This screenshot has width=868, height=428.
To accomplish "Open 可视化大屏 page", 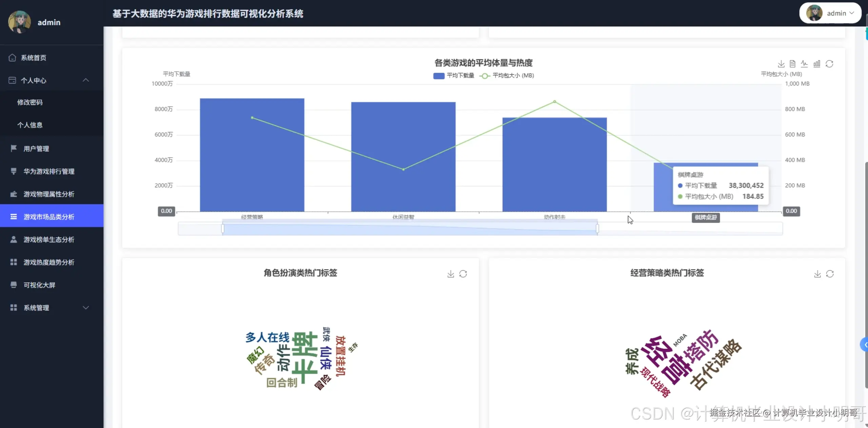I will [39, 285].
